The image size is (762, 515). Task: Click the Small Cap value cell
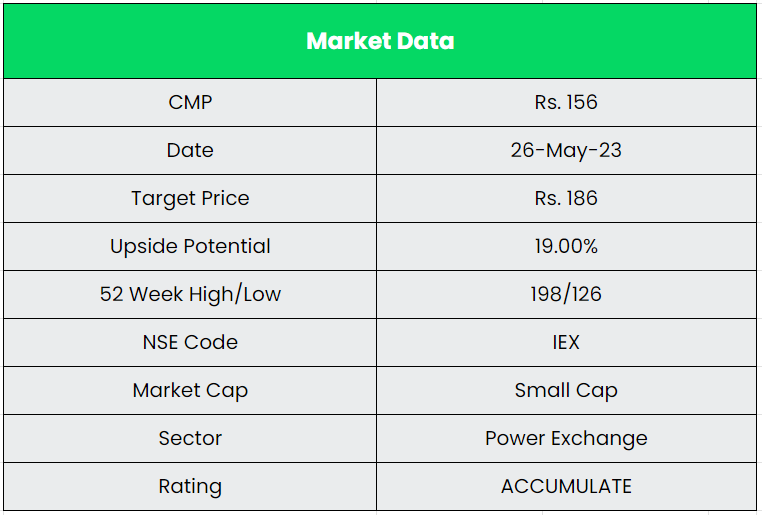click(x=566, y=390)
